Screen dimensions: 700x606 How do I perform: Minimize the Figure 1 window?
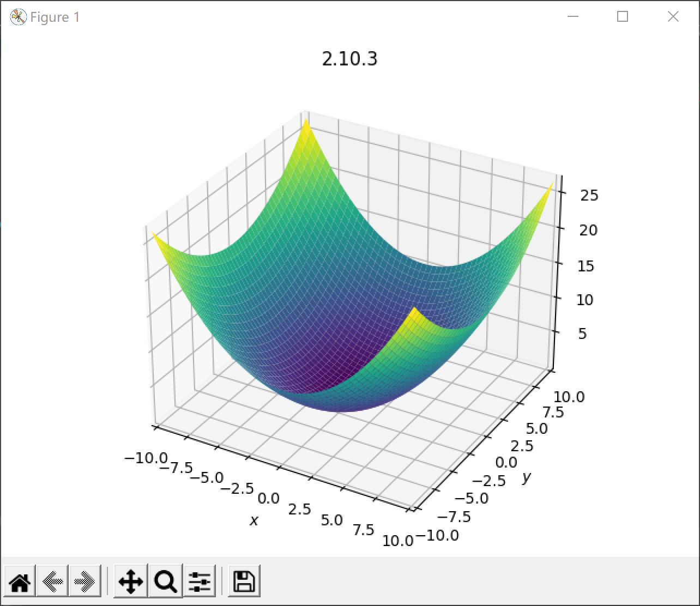(572, 17)
